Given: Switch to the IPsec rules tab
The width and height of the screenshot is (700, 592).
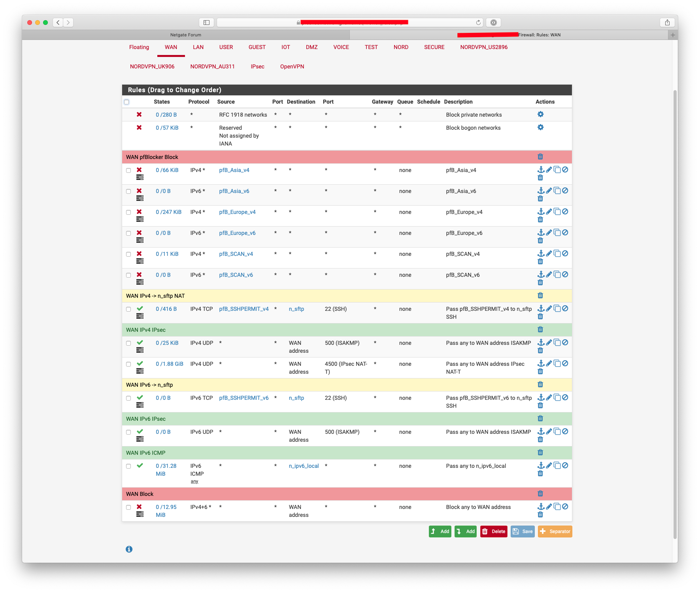Looking at the screenshot, I should pyautogui.click(x=257, y=66).
